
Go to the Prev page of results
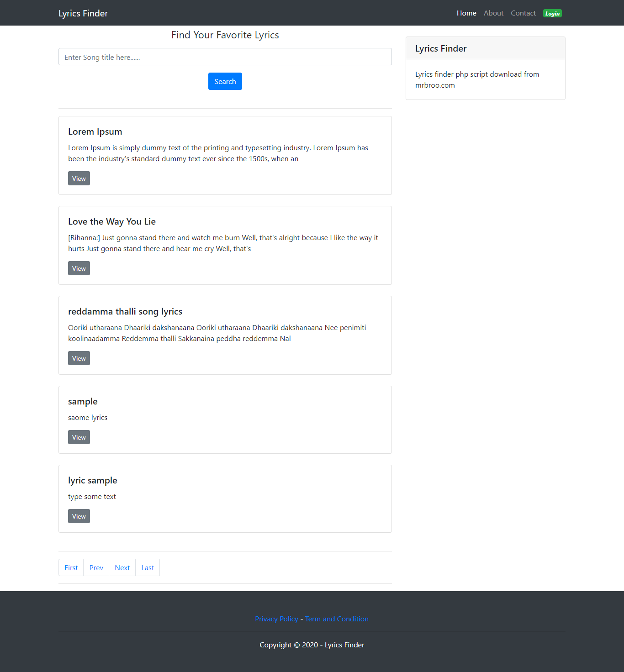pyautogui.click(x=96, y=567)
